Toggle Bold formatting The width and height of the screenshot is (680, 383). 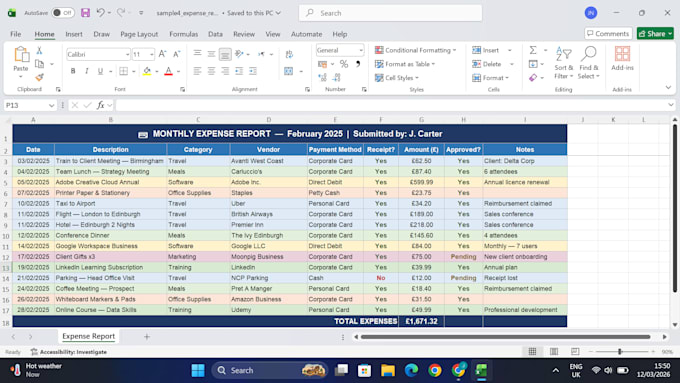pos(73,71)
